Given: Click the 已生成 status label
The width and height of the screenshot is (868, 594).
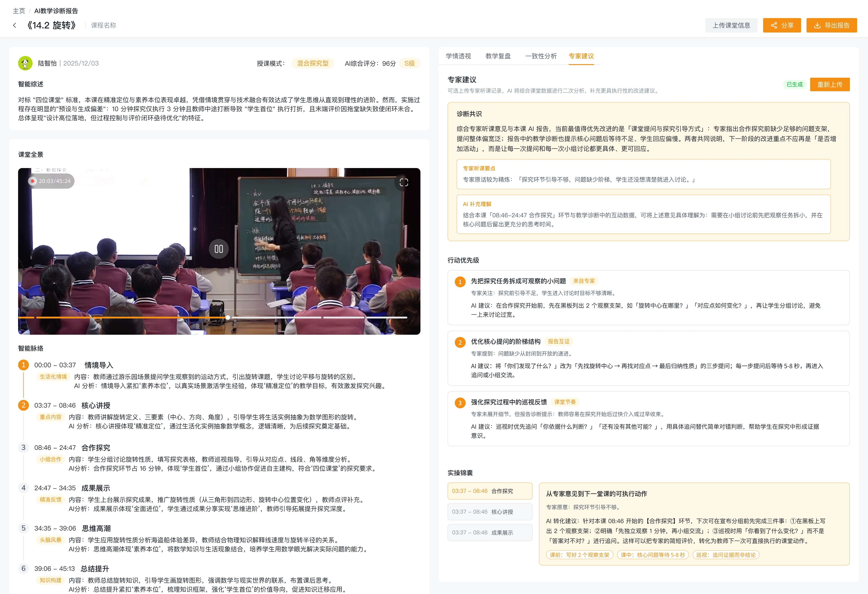Looking at the screenshot, I should [x=794, y=84].
